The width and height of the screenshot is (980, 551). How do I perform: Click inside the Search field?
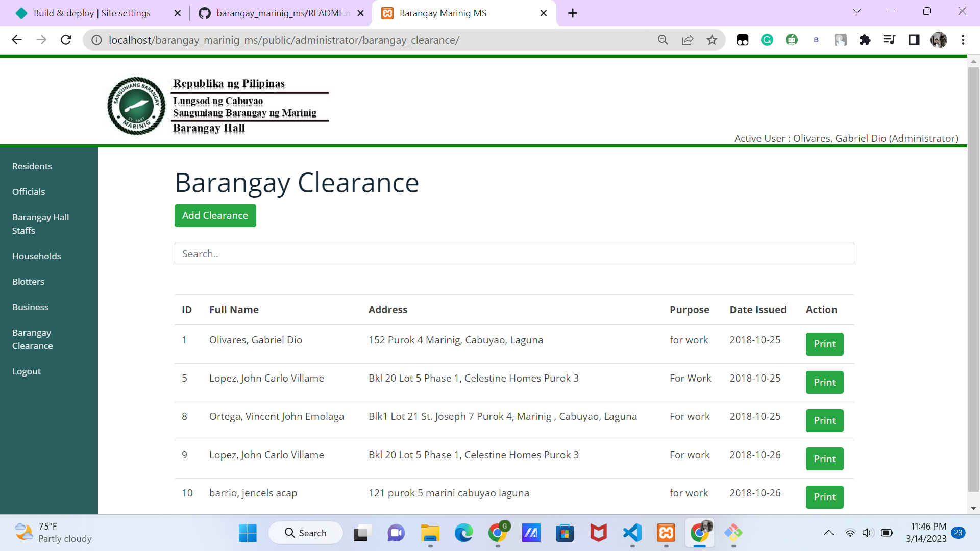click(x=514, y=254)
